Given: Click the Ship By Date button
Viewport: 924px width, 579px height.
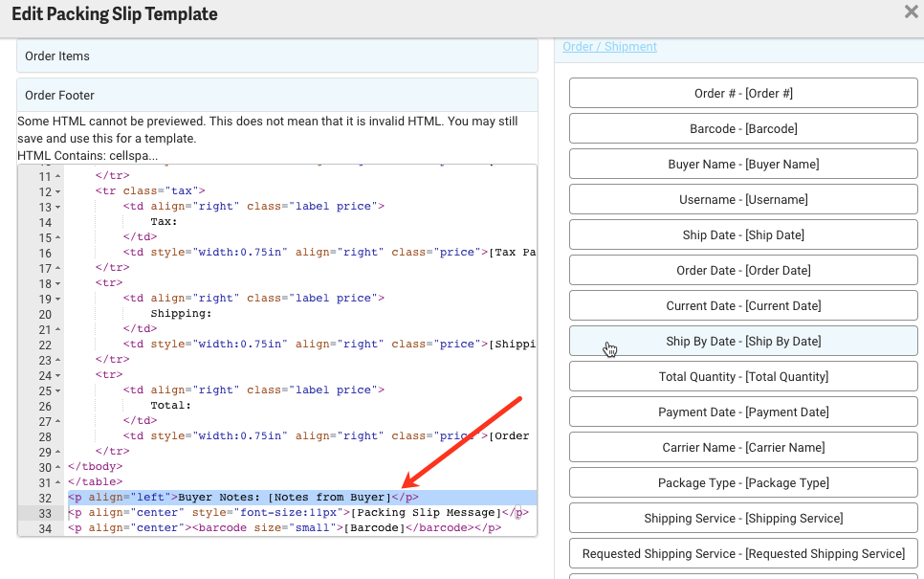Looking at the screenshot, I should tap(743, 342).
